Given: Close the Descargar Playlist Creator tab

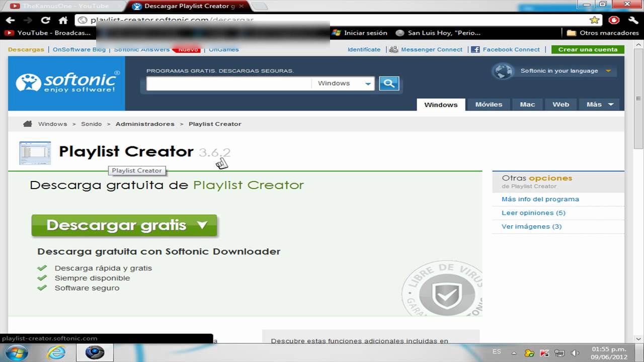Looking at the screenshot, I should point(242,6).
